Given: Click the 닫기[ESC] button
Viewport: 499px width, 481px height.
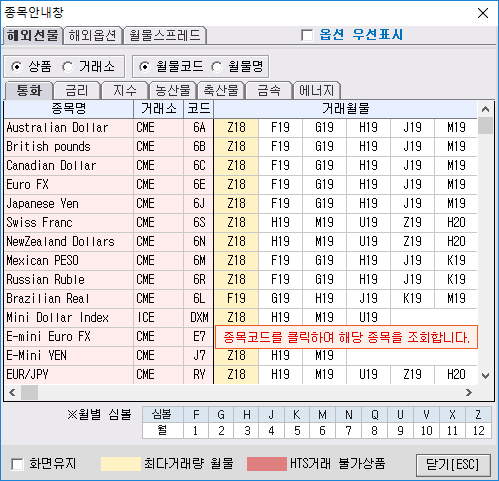Looking at the screenshot, I should [453, 464].
